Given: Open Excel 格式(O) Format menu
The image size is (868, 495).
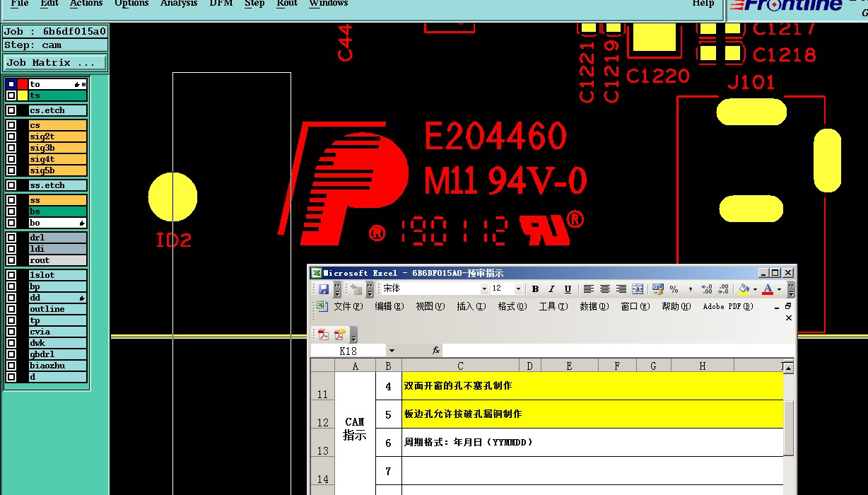Looking at the screenshot, I should point(512,306).
